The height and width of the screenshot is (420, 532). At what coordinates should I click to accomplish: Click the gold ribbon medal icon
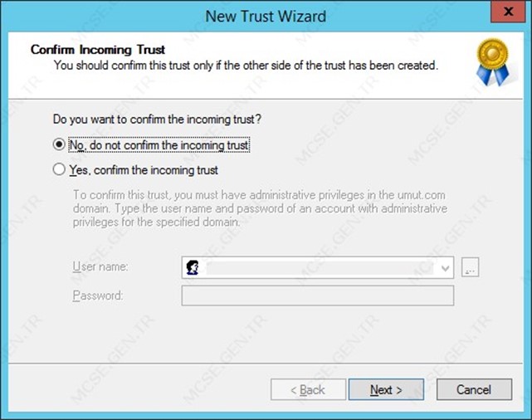pos(493,61)
